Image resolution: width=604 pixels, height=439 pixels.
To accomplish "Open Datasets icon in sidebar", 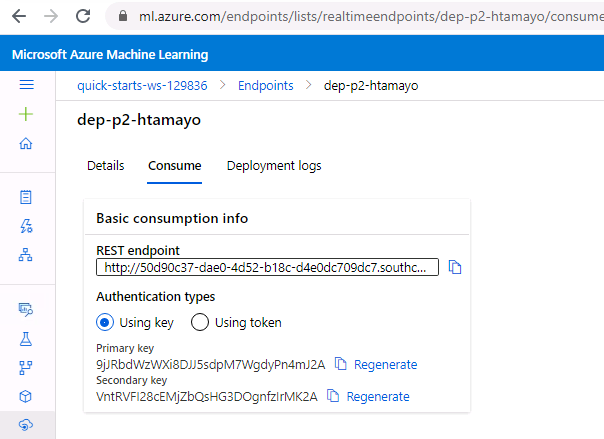I will click(x=26, y=309).
